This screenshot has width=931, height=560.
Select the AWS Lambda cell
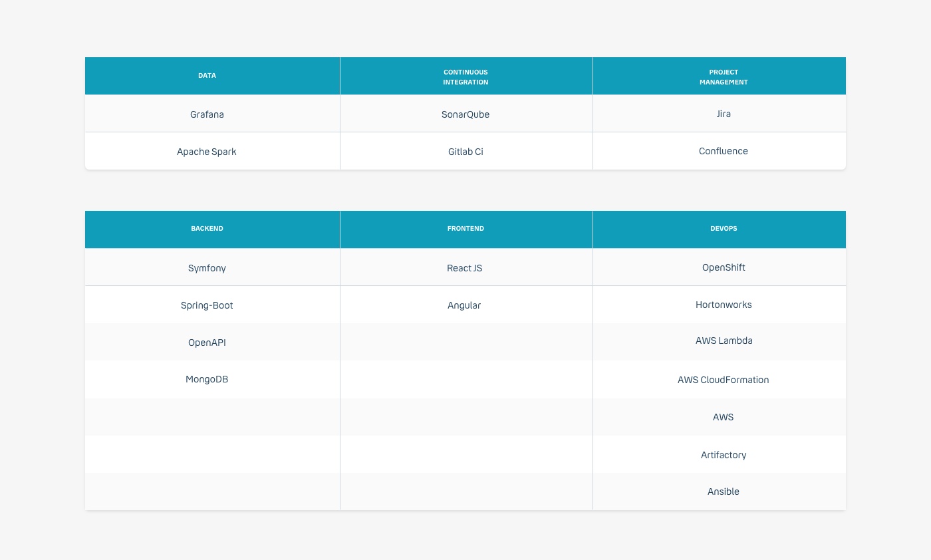(720, 342)
